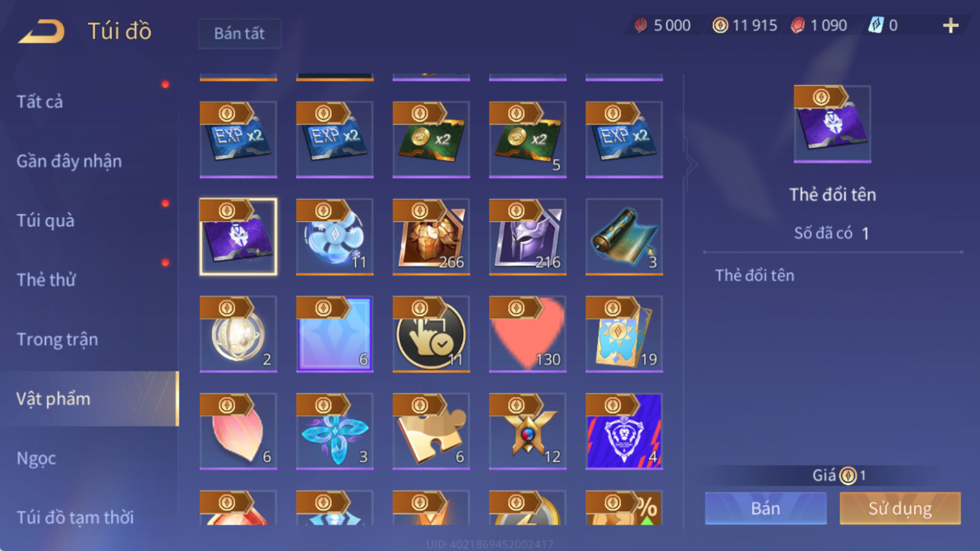Choose the purple helmet item with 216

tap(528, 237)
